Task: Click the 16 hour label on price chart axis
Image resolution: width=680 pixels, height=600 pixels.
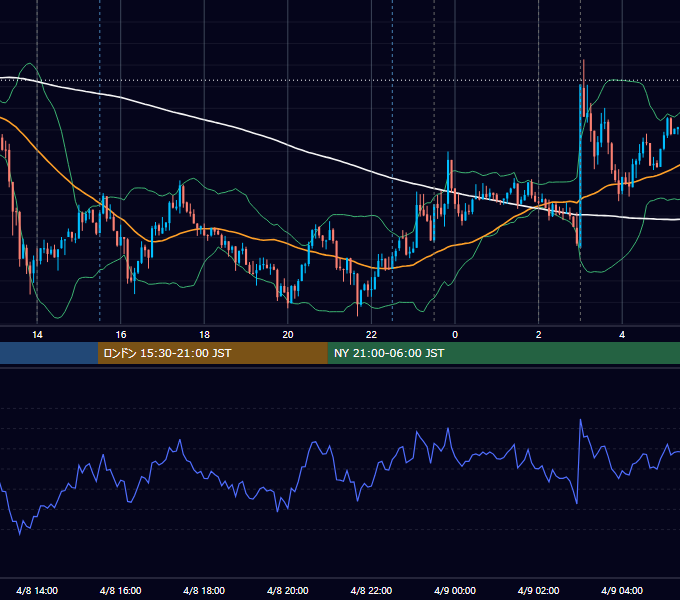Action: [x=121, y=335]
